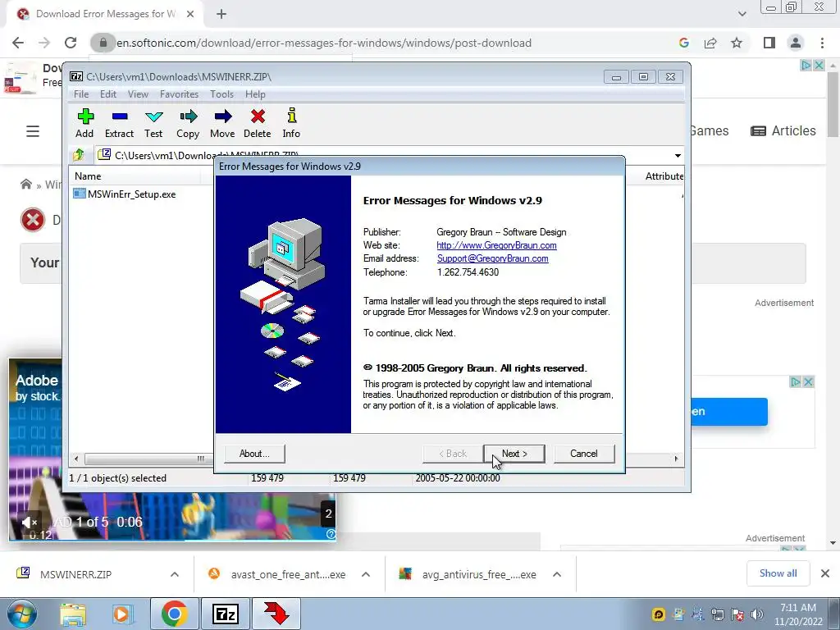Open the Info toolbar icon
The image size is (840, 630).
291,123
